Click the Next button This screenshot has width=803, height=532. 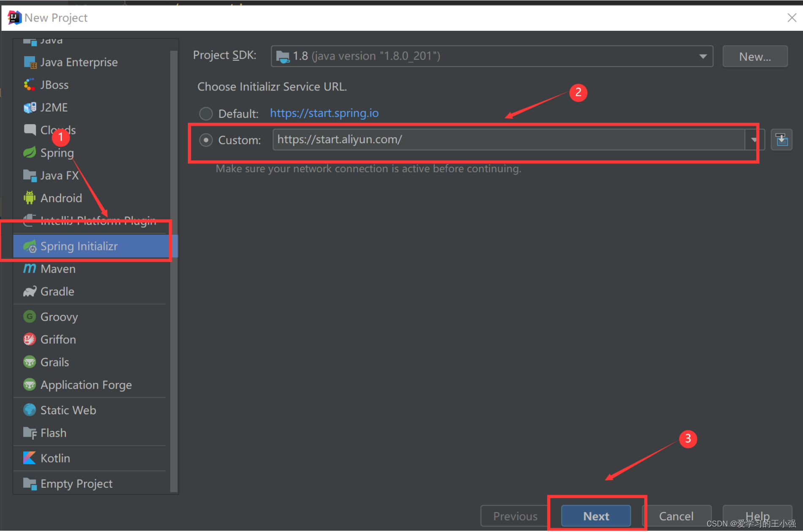[596, 516]
